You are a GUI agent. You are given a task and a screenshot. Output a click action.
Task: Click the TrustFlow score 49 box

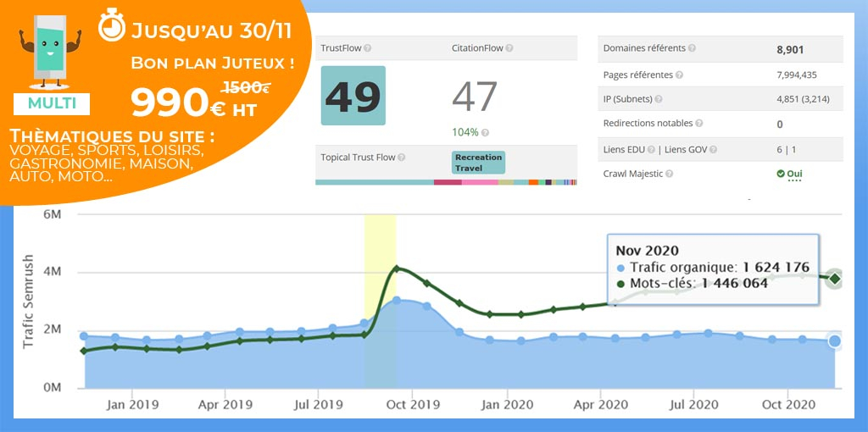click(x=353, y=96)
